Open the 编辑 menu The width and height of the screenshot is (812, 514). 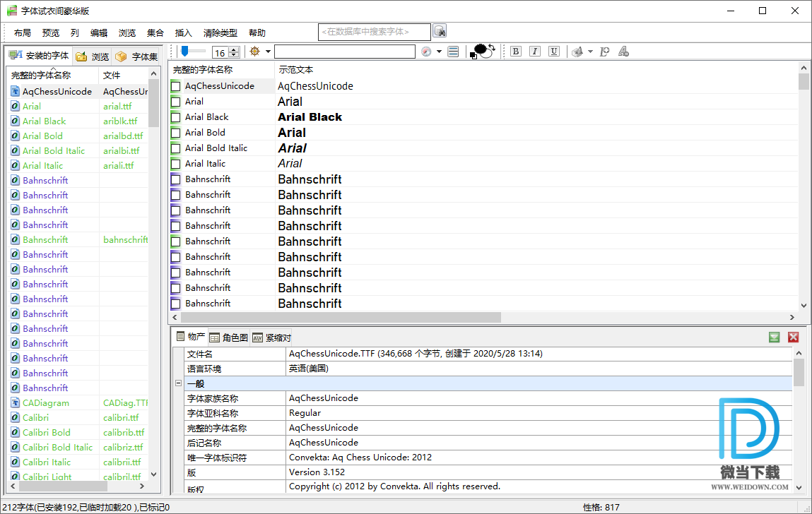click(x=99, y=32)
